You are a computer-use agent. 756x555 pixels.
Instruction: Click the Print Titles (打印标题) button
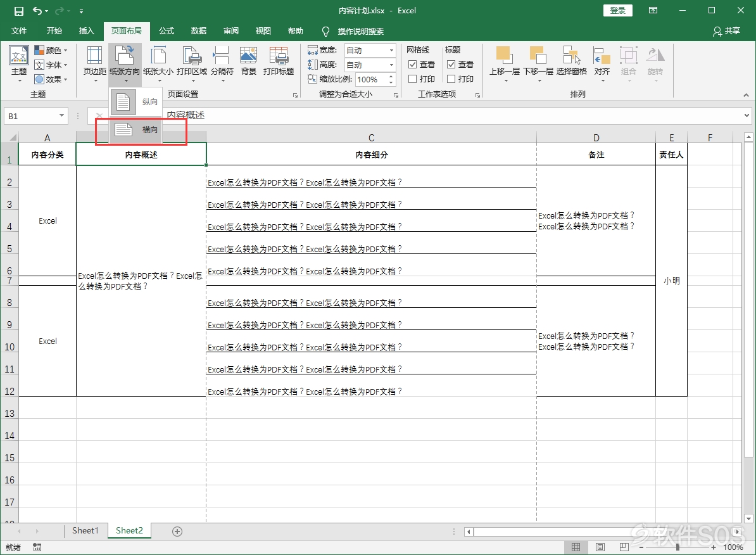pos(279,61)
